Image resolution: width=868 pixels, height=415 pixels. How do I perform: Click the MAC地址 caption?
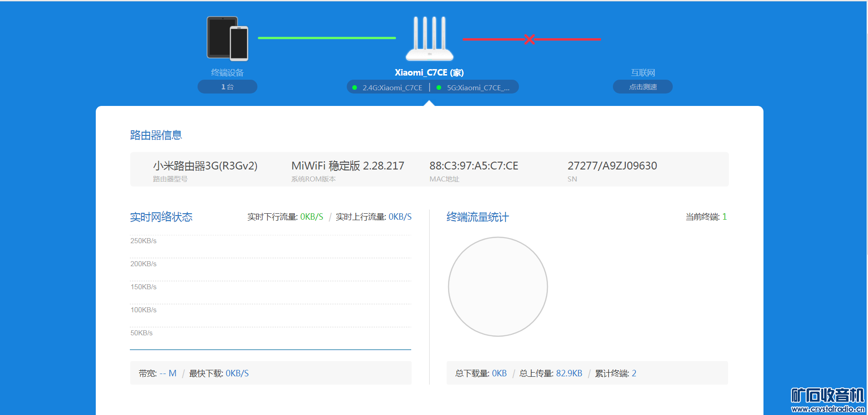444,179
